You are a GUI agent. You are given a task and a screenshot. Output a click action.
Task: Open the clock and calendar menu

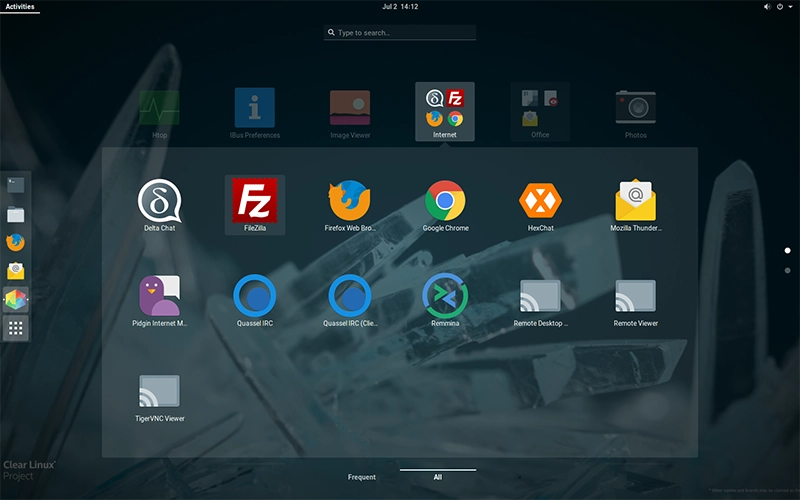[x=400, y=7]
